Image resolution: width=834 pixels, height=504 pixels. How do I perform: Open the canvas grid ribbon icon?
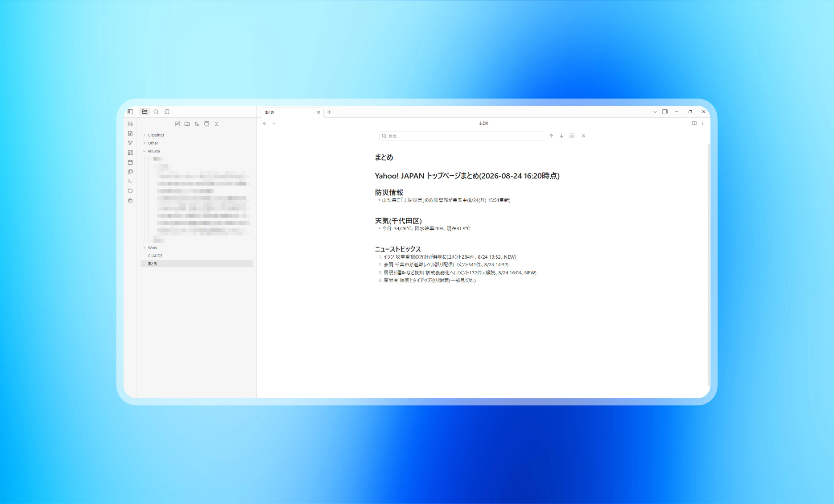(130, 153)
